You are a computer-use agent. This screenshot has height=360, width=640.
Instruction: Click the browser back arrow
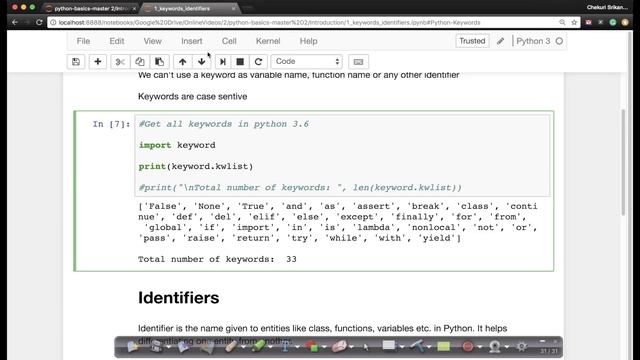pyautogui.click(x=15, y=22)
